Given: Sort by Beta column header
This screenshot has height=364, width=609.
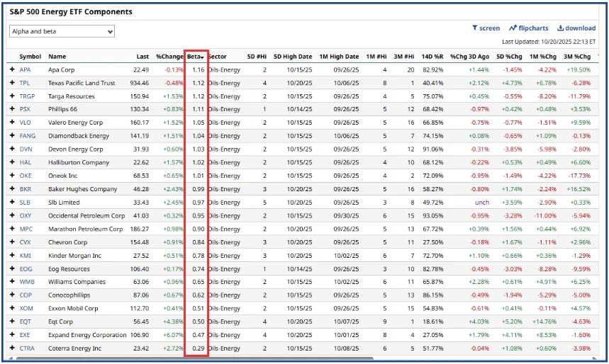Looking at the screenshot, I should pyautogui.click(x=195, y=57).
